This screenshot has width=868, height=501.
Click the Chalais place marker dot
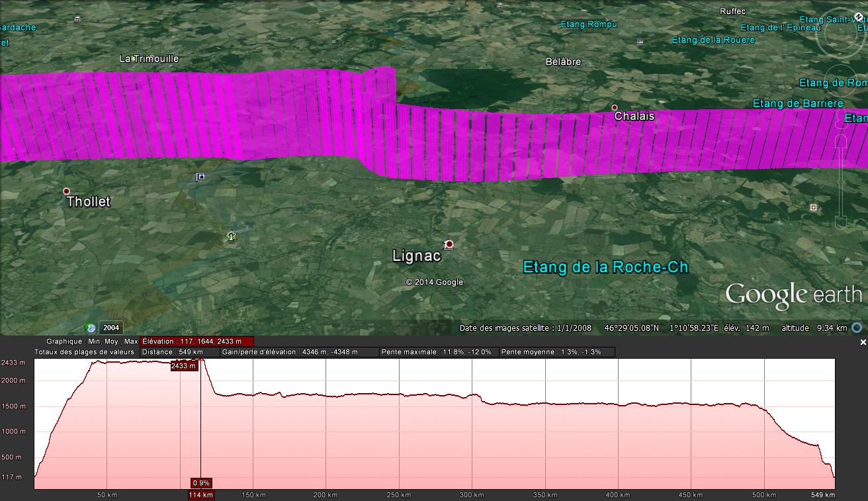pos(615,107)
